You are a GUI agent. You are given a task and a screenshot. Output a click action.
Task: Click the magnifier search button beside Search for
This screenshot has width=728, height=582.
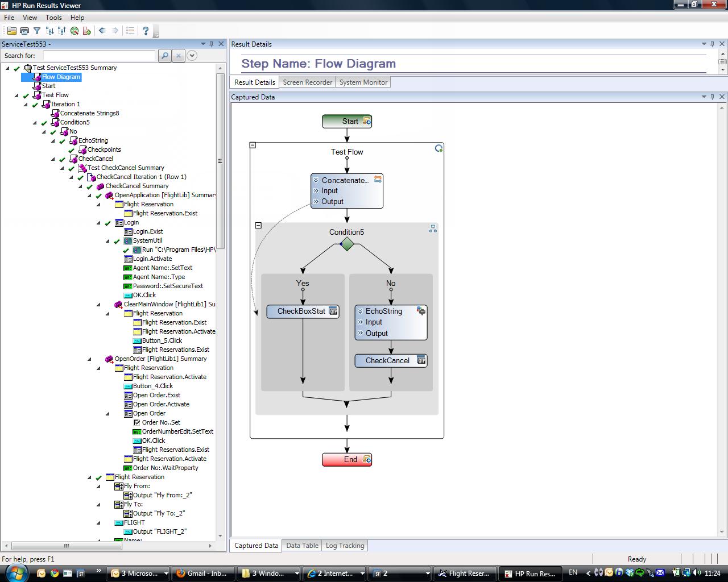click(x=164, y=55)
